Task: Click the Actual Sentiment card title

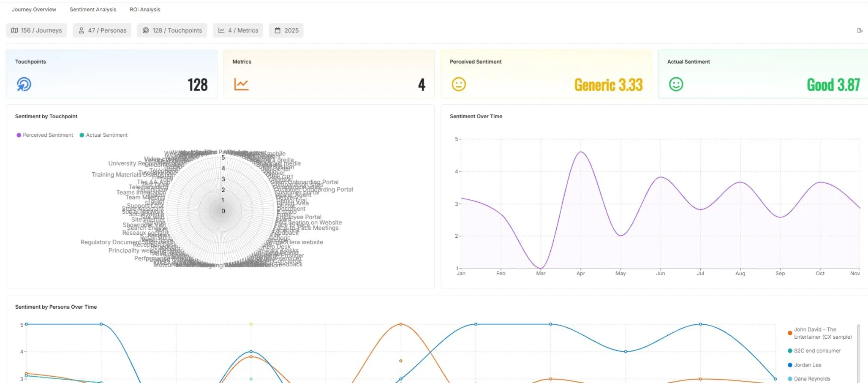Action: click(x=688, y=62)
